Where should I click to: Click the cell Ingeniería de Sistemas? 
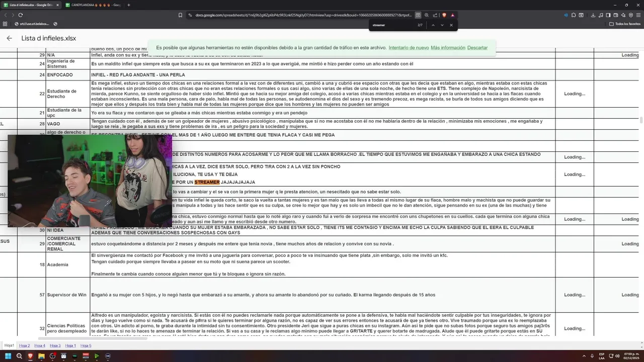pos(67,64)
